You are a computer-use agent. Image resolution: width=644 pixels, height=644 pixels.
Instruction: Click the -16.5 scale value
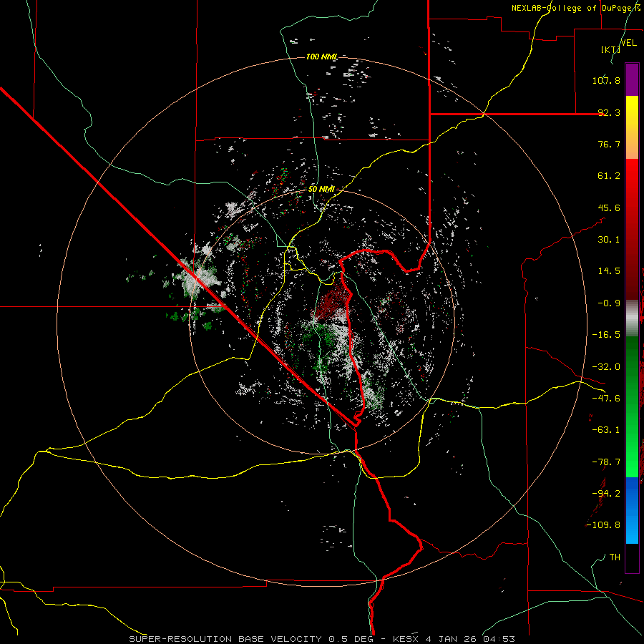point(606,335)
